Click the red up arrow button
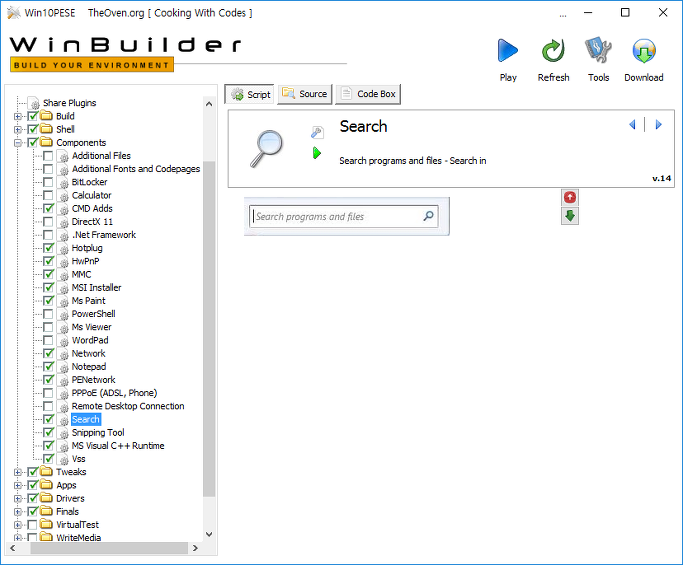Image resolution: width=683 pixels, height=565 pixels. (570, 198)
